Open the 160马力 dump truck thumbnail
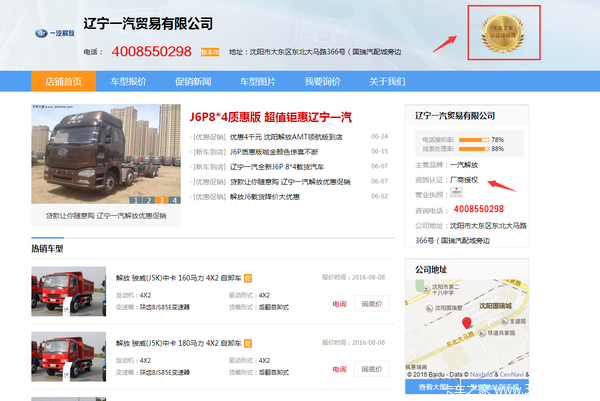 pos(68,291)
